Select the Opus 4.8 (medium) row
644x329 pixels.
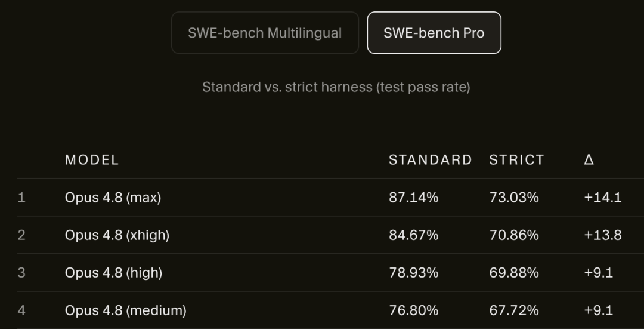(330, 310)
